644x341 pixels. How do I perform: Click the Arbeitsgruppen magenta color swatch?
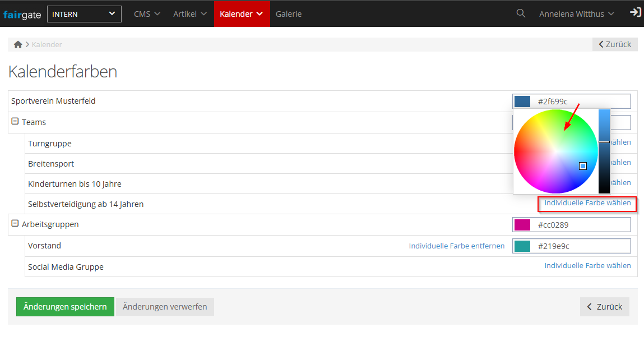click(522, 225)
